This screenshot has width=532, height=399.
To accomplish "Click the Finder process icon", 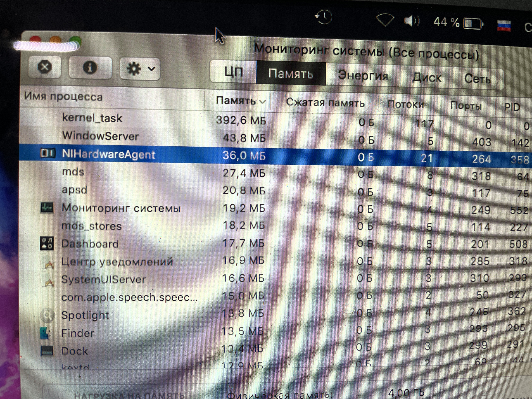I will (x=46, y=333).
